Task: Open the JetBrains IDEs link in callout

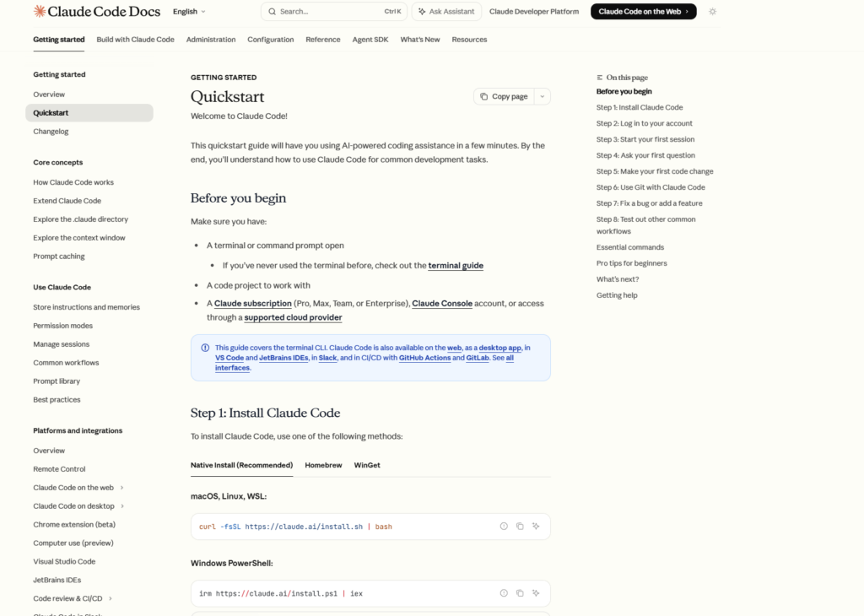Action: [x=283, y=358]
